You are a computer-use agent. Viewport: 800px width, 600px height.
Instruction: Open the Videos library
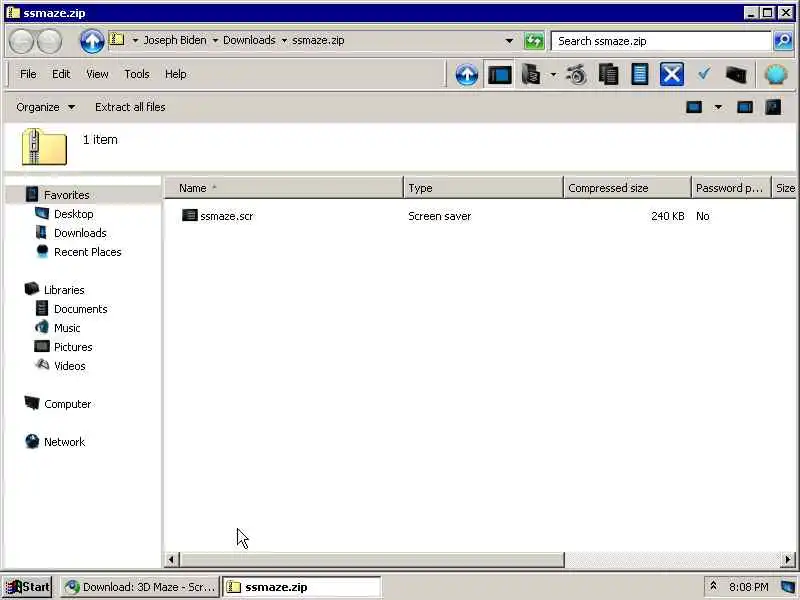tap(69, 366)
